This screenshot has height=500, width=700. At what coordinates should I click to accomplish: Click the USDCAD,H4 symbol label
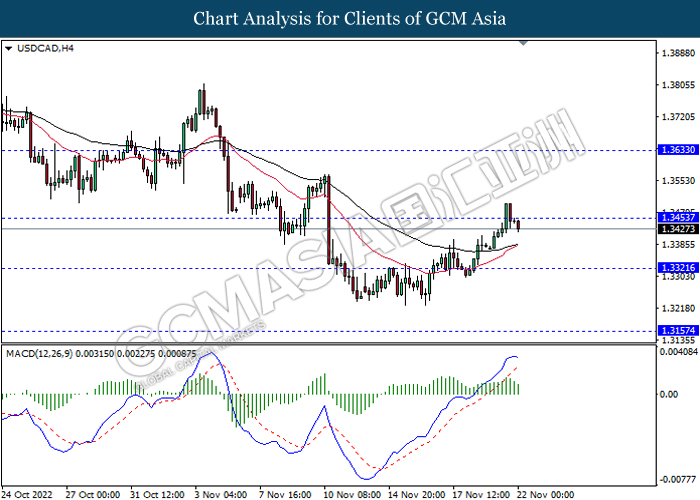[45, 48]
